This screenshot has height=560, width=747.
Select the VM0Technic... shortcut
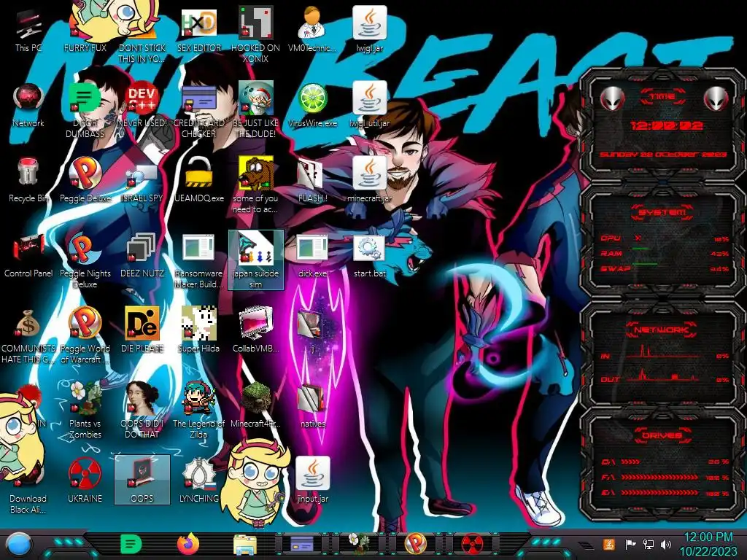point(312,29)
